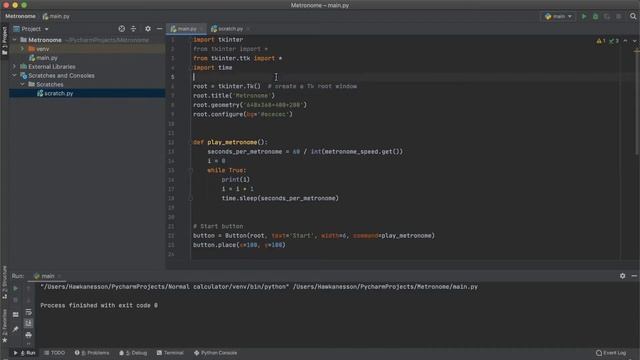Click the grayed Stop icon in top toolbar
Viewport: 640px width, 360px height.
click(x=619, y=16)
